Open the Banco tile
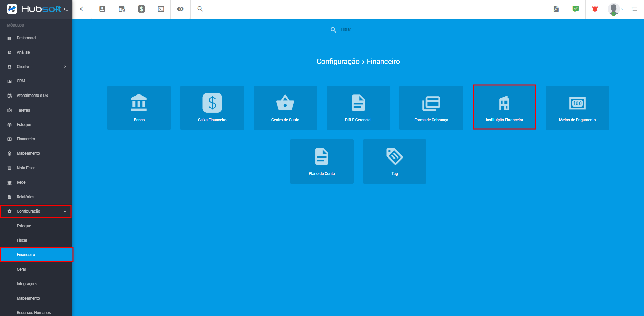 (139, 108)
